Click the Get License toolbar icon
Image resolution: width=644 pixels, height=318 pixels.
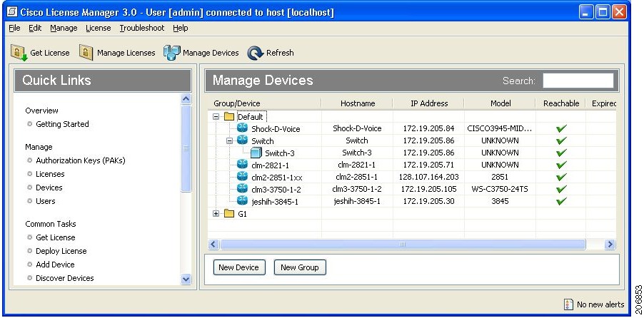pyautogui.click(x=19, y=53)
